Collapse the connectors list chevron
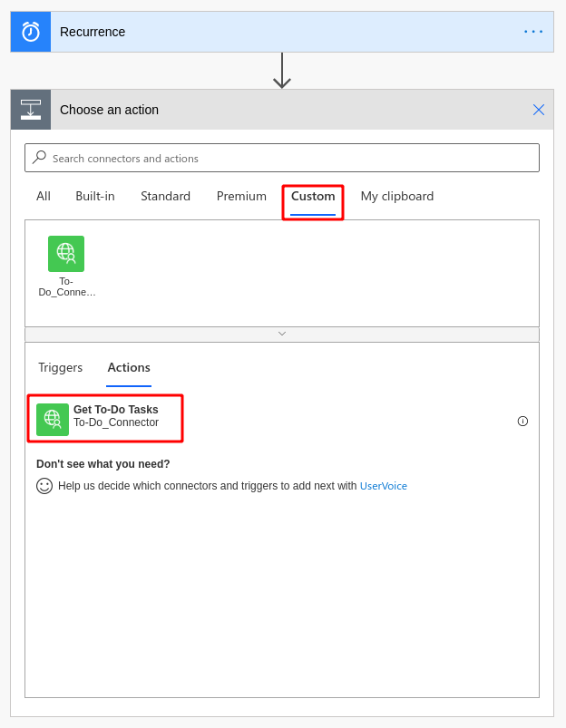Image resolution: width=566 pixels, height=728 pixels. point(282,334)
